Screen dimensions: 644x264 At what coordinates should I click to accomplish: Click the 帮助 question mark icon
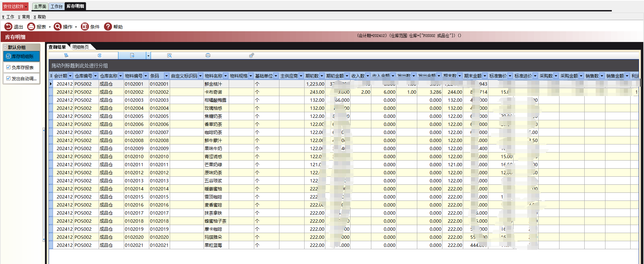pyautogui.click(x=108, y=27)
